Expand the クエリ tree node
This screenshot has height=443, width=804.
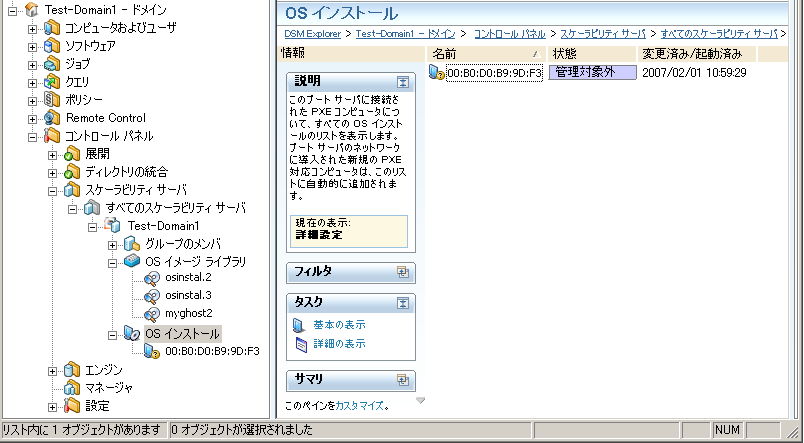point(32,83)
